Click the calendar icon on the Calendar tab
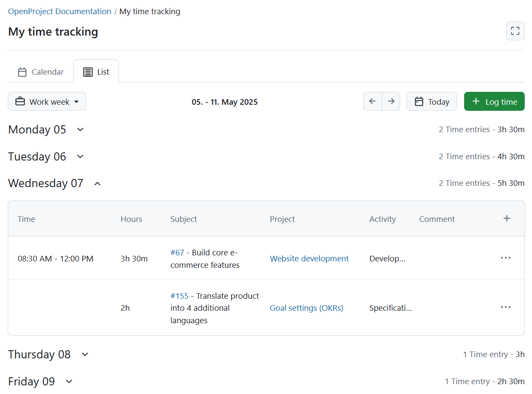This screenshot has height=394, width=532. (22, 72)
